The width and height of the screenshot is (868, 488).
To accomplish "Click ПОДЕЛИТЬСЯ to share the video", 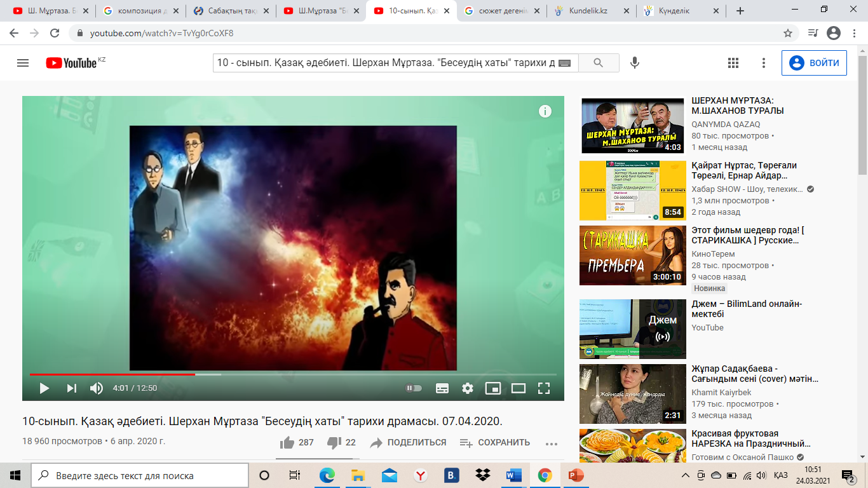I will click(408, 442).
